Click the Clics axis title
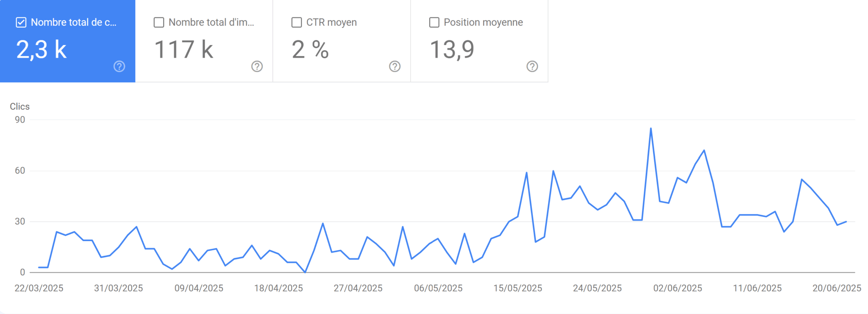The height and width of the screenshot is (314, 868). coord(20,107)
